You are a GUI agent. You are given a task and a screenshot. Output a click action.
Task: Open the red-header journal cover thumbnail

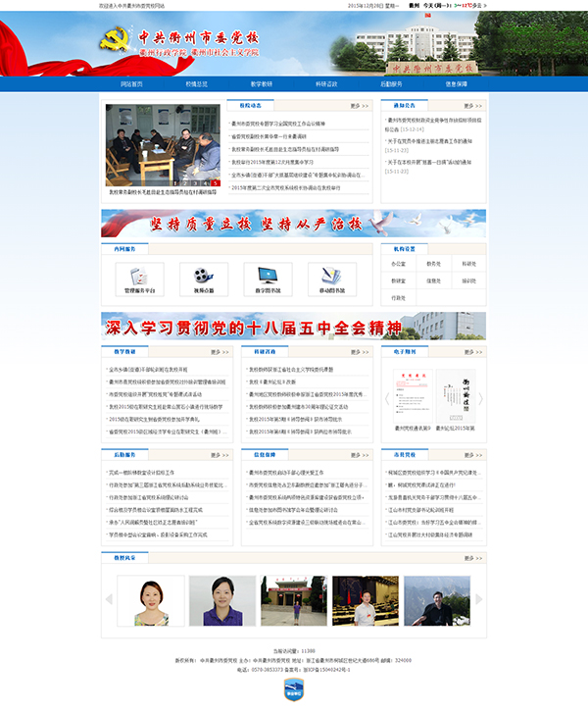[x=413, y=396]
